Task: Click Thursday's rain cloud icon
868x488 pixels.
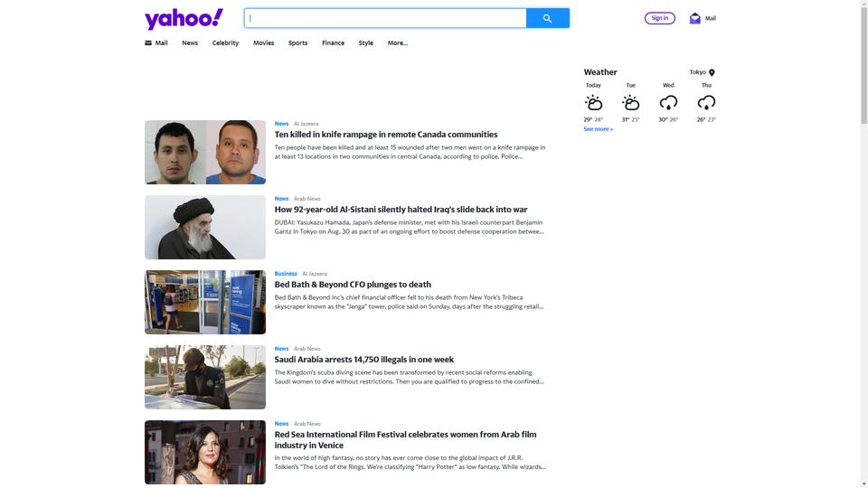Action: (x=706, y=103)
